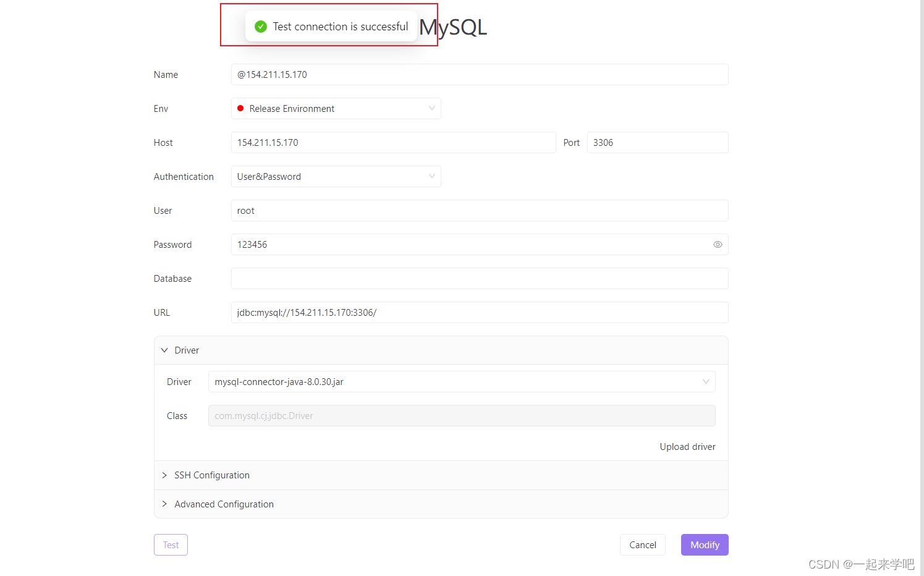The image size is (924, 576).
Task: Collapse the Driver section
Action: 441,350
